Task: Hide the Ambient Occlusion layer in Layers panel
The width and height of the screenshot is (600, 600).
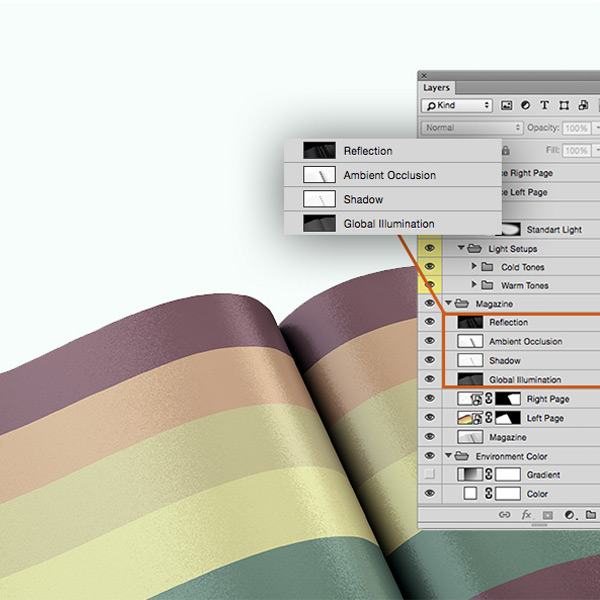Action: (x=430, y=341)
